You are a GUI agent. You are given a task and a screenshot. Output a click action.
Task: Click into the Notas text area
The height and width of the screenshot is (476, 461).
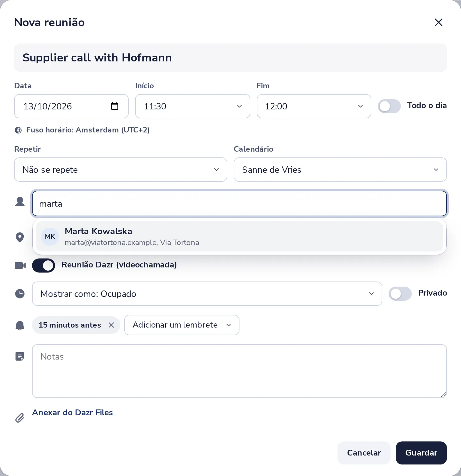(239, 371)
